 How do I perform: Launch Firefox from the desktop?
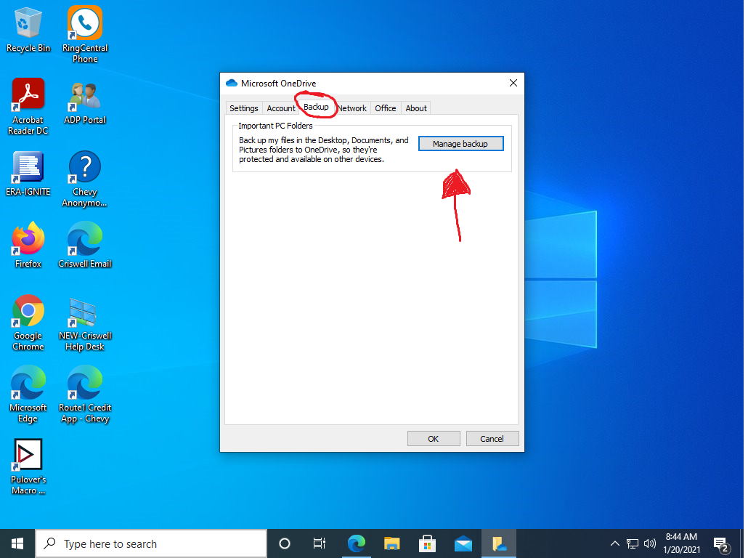(28, 245)
